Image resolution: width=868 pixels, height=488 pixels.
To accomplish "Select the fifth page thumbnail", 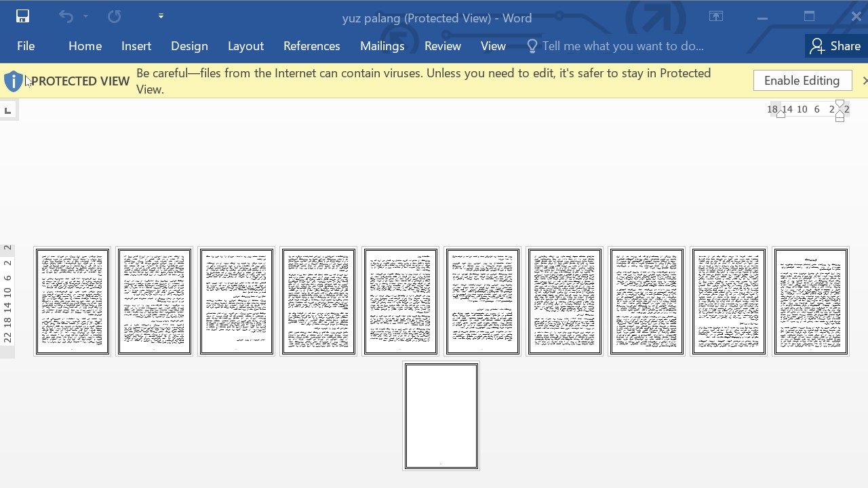I will pos(401,302).
